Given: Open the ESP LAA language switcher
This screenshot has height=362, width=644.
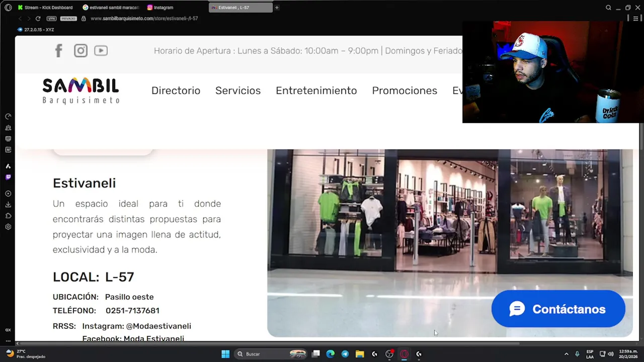Looking at the screenshot, I should pyautogui.click(x=590, y=354).
